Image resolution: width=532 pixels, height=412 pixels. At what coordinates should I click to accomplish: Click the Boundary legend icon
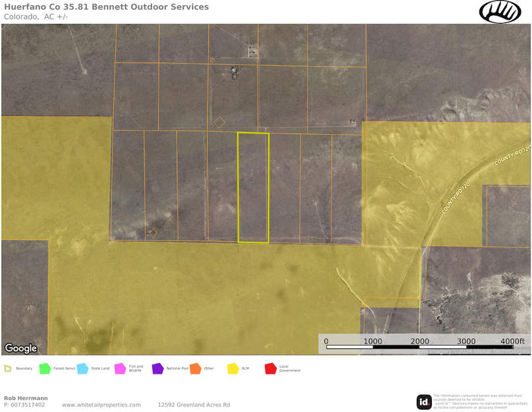pyautogui.click(x=8, y=368)
